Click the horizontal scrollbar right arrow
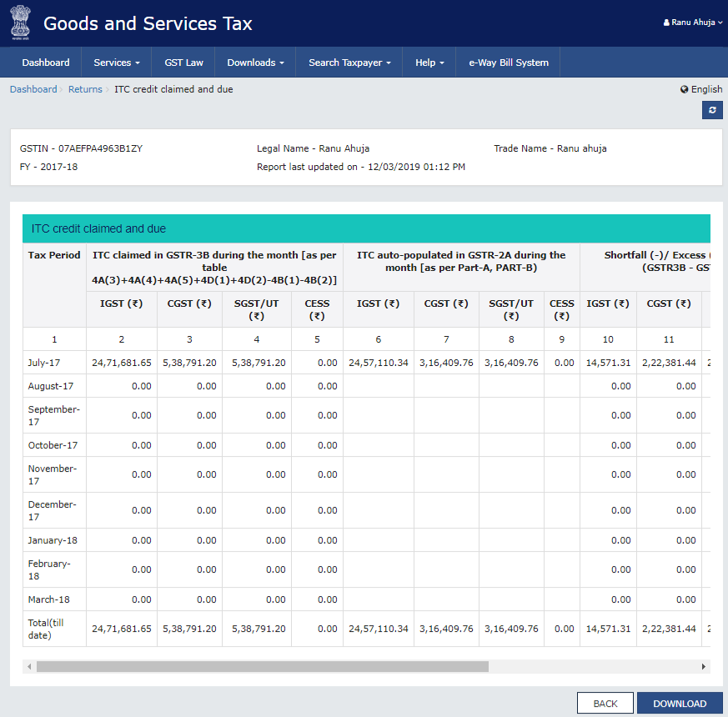Viewport: 728px width, 717px height. [703, 666]
